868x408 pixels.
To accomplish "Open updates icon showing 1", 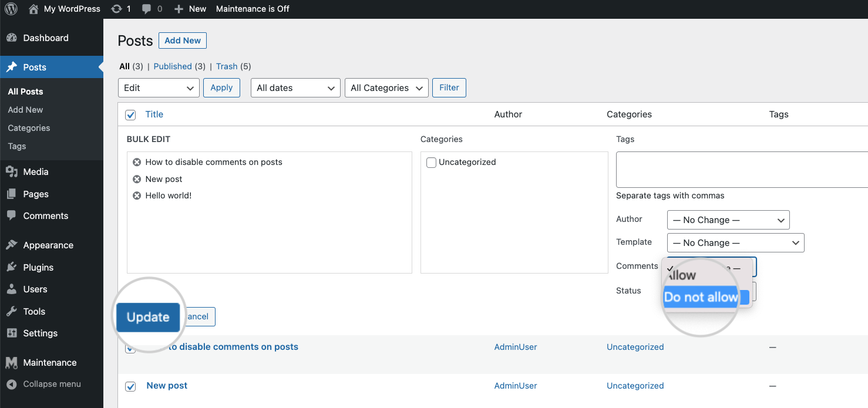I will 116,9.
